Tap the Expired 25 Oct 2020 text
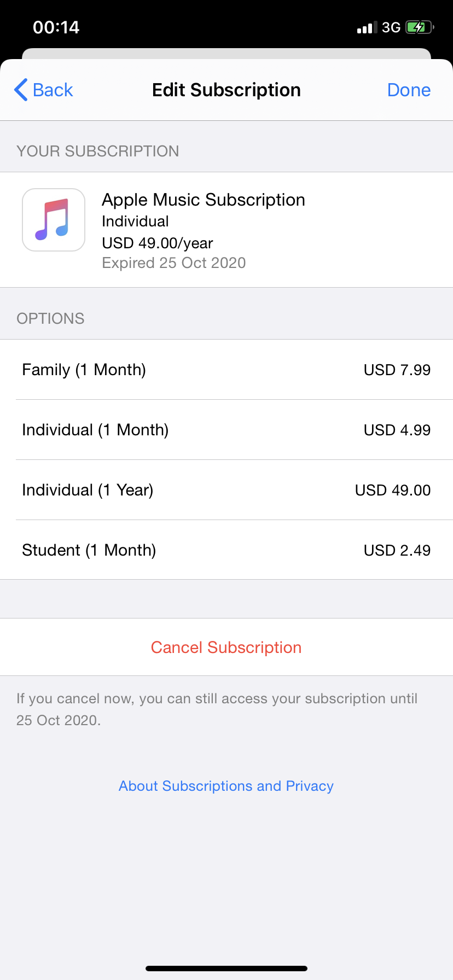Image resolution: width=453 pixels, height=980 pixels. point(174,263)
